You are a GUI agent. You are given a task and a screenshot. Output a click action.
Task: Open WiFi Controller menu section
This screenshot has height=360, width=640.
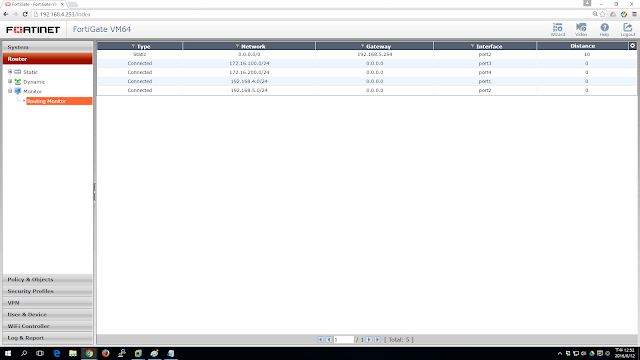tap(48, 326)
